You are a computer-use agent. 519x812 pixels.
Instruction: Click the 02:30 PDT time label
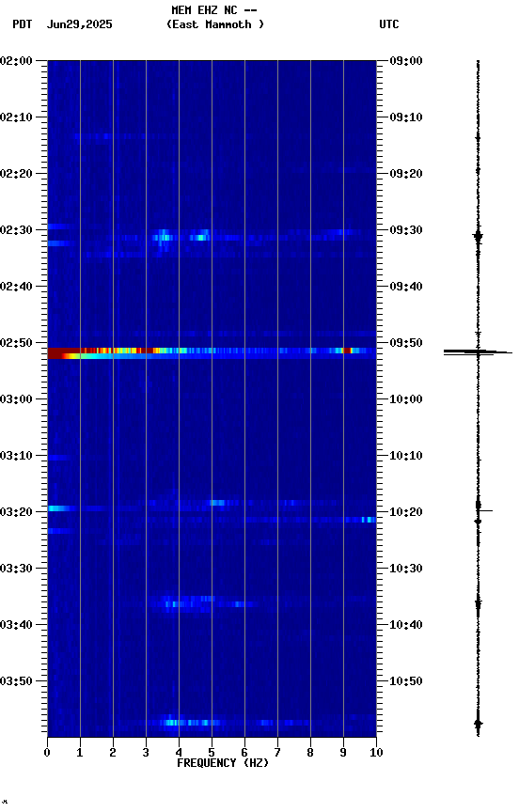click(16, 230)
